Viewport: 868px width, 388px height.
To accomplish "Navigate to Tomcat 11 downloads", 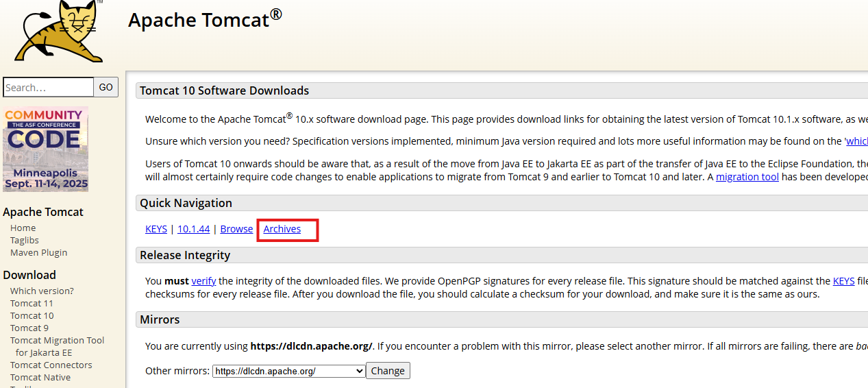I will pyautogui.click(x=32, y=303).
